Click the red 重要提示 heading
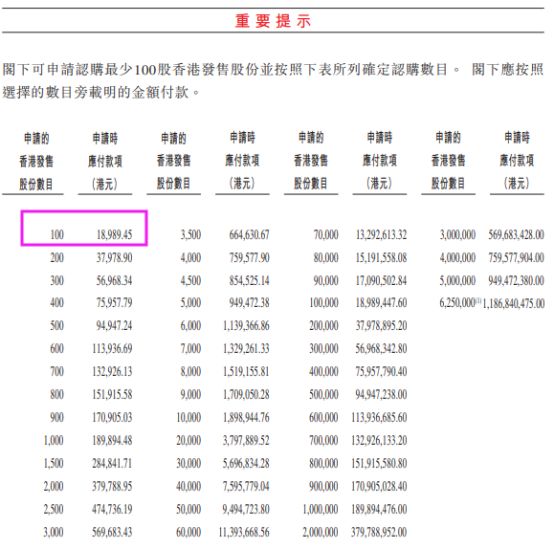This screenshot has width=554, height=548. pos(273,21)
